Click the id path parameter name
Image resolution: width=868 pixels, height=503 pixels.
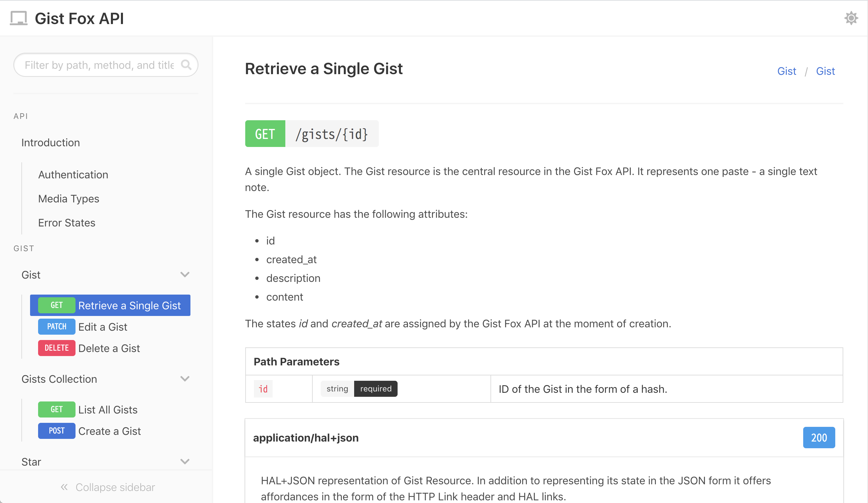click(x=263, y=389)
